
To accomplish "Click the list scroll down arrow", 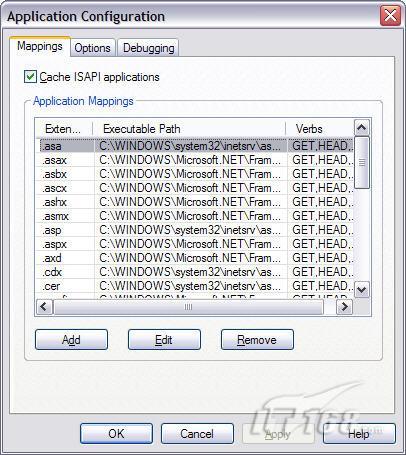I will coord(362,289).
